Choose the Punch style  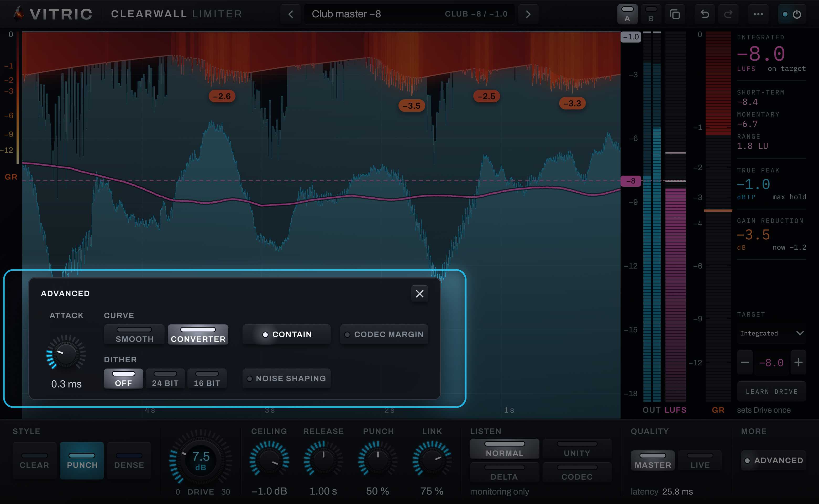(x=82, y=460)
